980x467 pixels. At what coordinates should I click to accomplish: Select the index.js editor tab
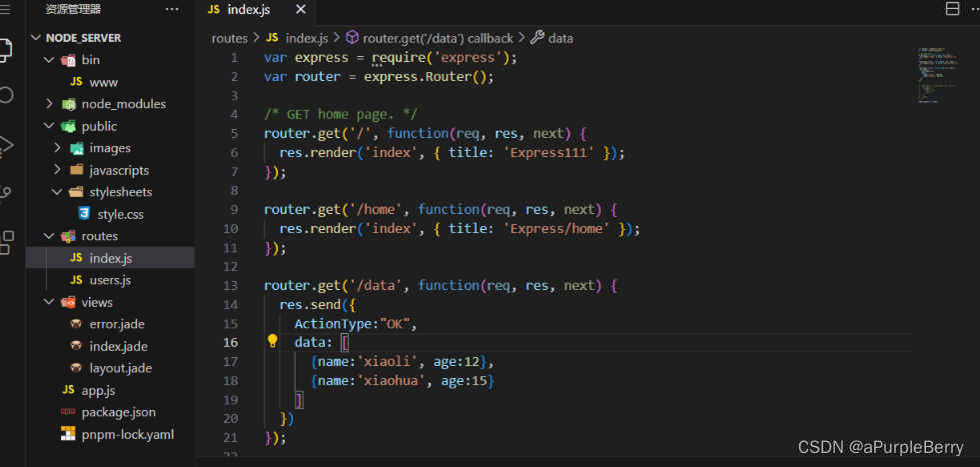point(257,9)
